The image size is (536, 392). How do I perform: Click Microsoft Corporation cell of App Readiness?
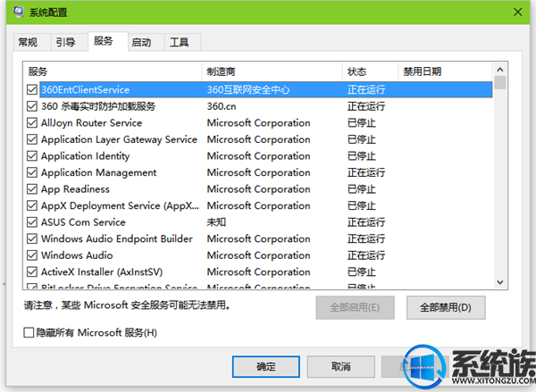coord(258,189)
